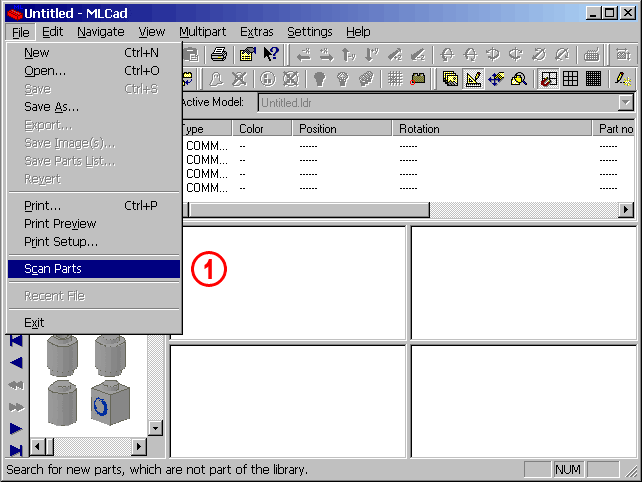
Task: Click the part list horizontal scrollbar thumb
Action: point(309,210)
